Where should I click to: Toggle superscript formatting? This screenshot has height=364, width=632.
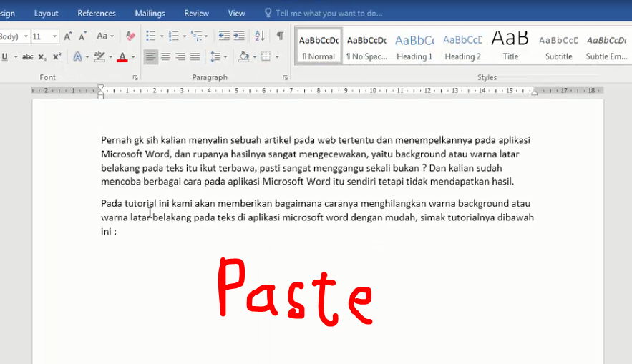click(x=57, y=56)
